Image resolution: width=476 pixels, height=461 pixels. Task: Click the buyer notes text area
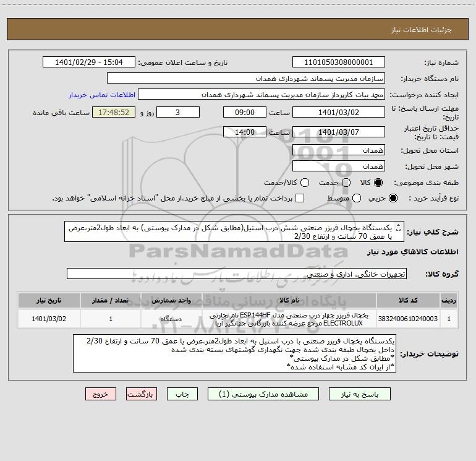pos(234,353)
